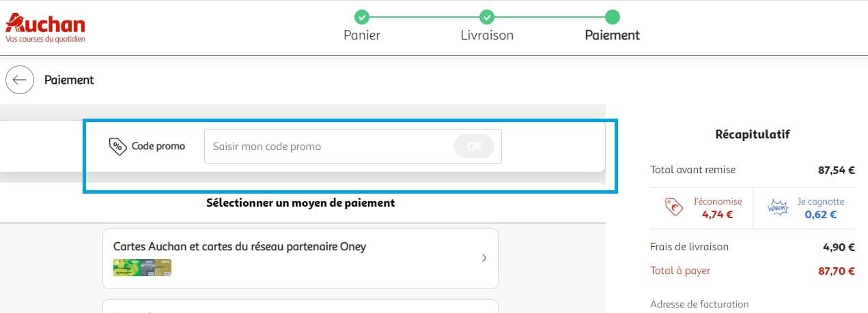Click the blue Waaoh cagnotte icon
Viewport: 868px width, 313px height.
[779, 207]
